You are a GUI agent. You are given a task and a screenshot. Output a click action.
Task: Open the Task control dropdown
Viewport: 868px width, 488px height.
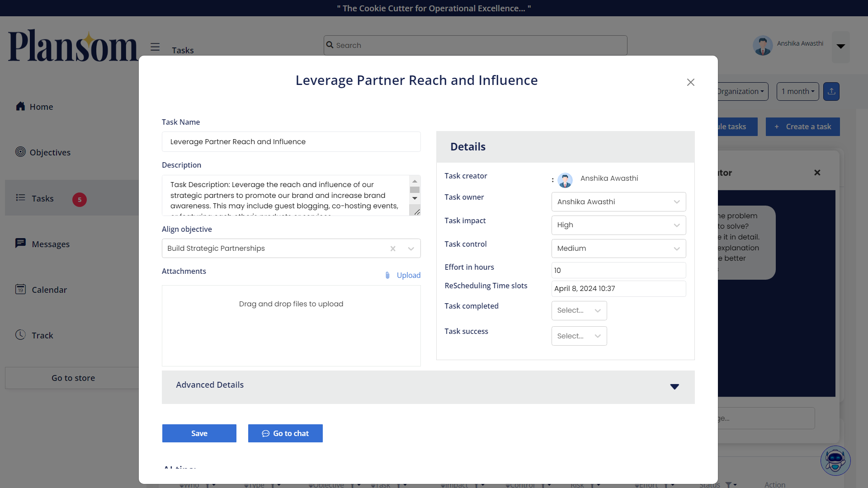point(618,249)
